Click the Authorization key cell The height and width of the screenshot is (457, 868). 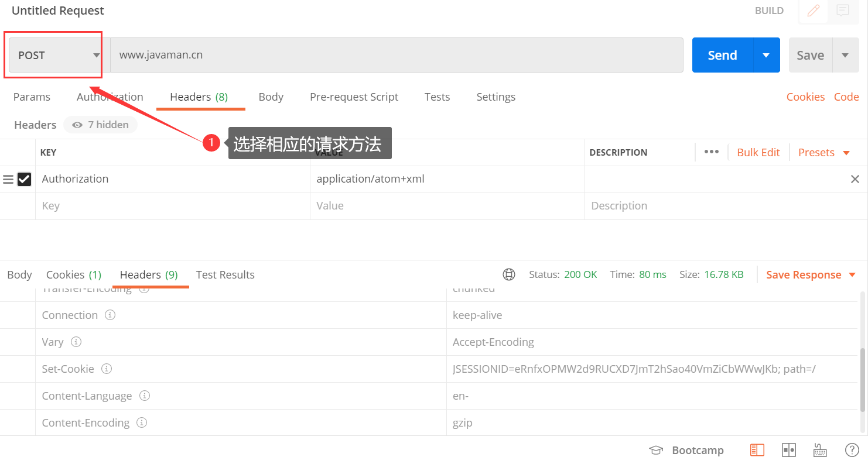(x=173, y=179)
